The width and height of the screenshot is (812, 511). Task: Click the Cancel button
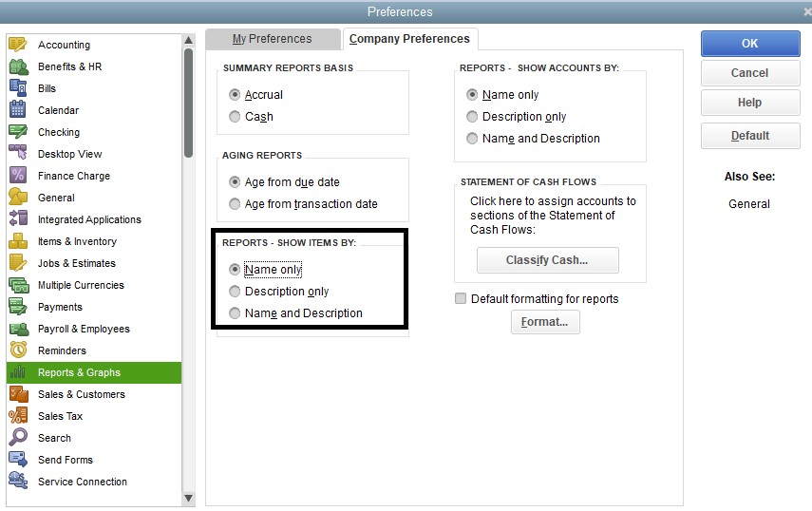pyautogui.click(x=750, y=73)
